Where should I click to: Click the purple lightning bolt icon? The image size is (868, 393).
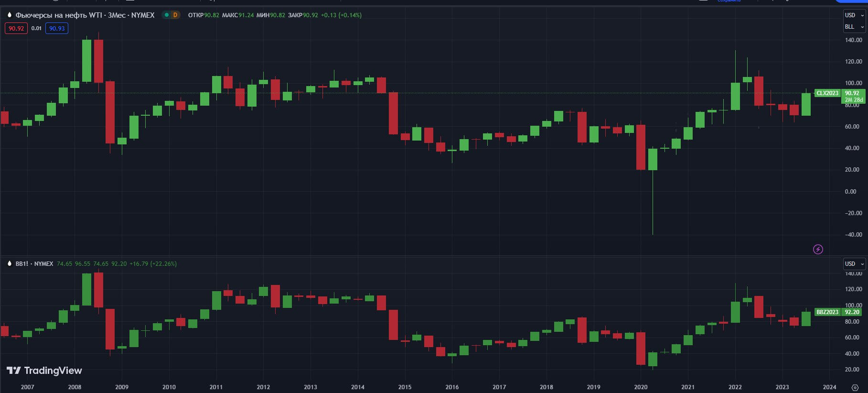(x=818, y=249)
